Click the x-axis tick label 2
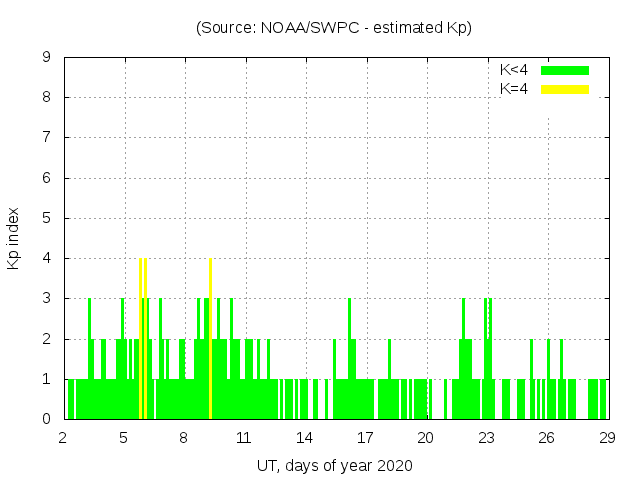The width and height of the screenshot is (640, 480). (63, 438)
